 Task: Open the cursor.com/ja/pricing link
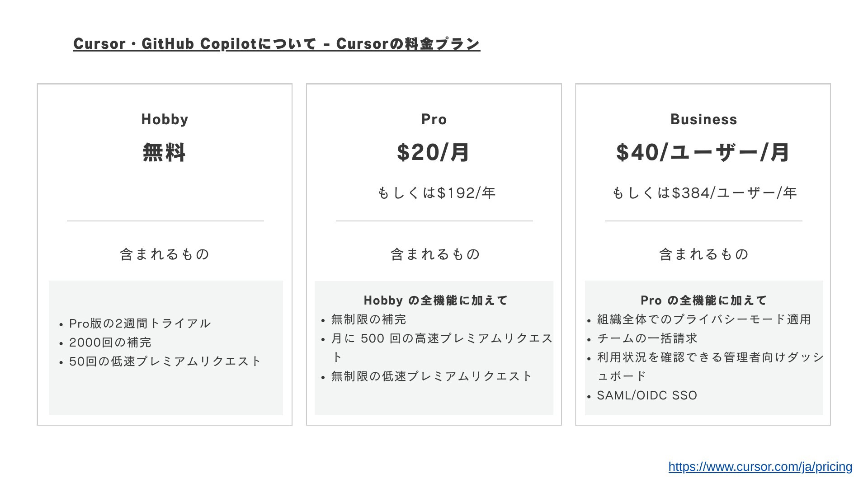[760, 467]
